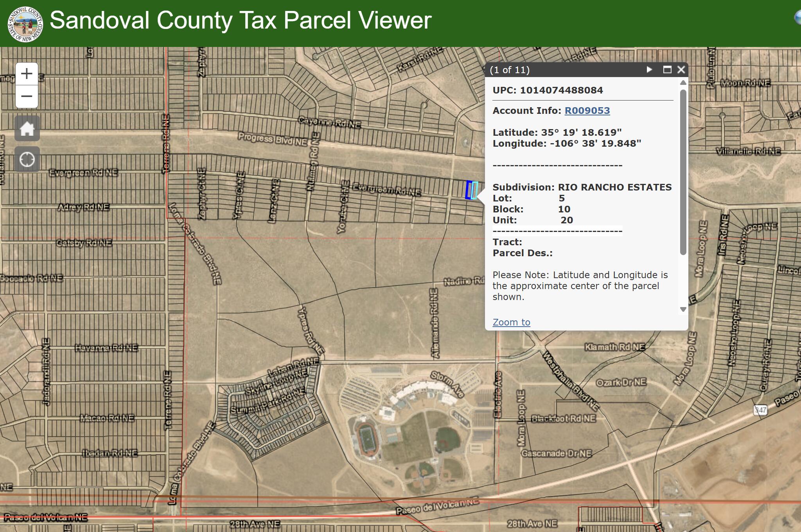The height and width of the screenshot is (532, 801).
Task: Show next feature in popup
Action: point(649,70)
